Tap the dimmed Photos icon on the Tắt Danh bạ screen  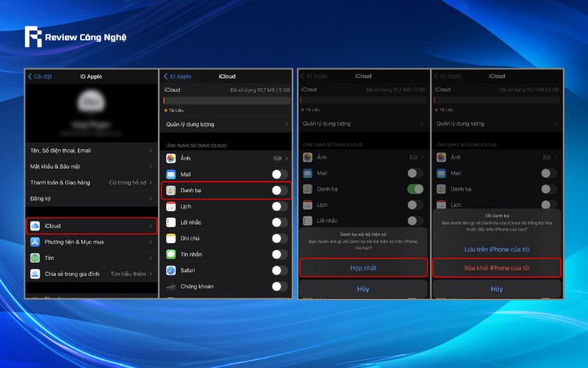442,158
